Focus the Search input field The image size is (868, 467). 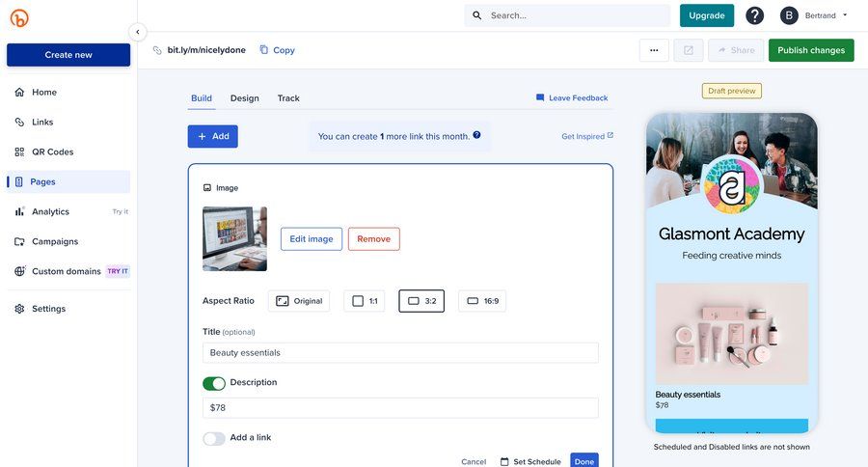coord(567,15)
